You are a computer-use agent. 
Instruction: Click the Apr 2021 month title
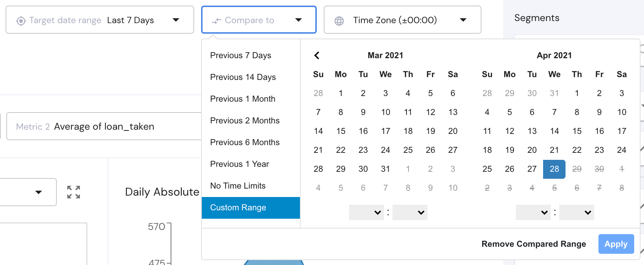click(x=554, y=55)
